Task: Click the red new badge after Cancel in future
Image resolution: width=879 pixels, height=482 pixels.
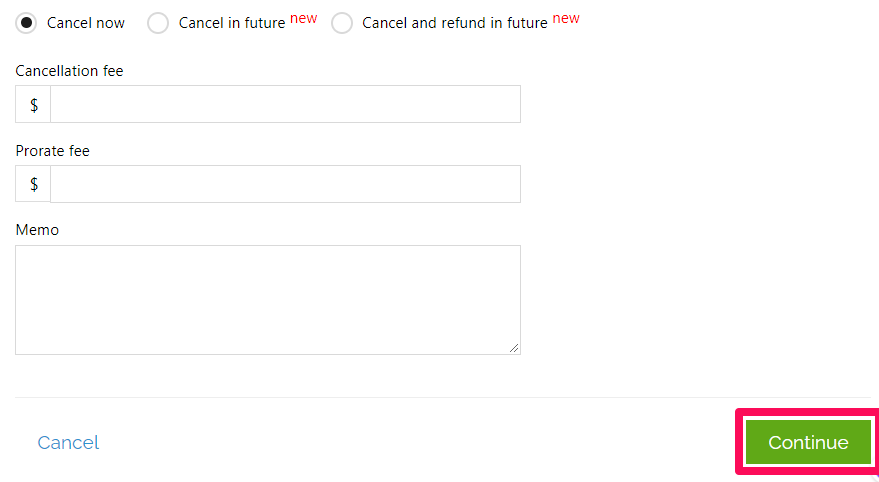Action: click(304, 18)
